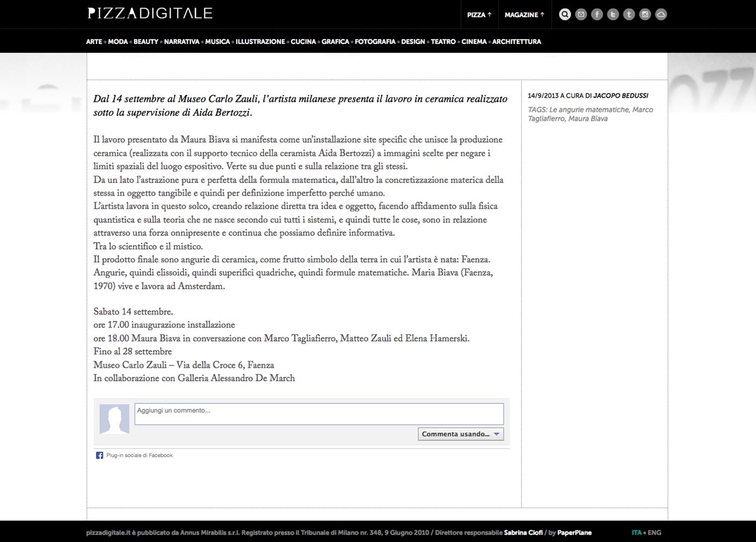
Task: Open the Sabrina Ciofi footer link
Action: point(523,532)
